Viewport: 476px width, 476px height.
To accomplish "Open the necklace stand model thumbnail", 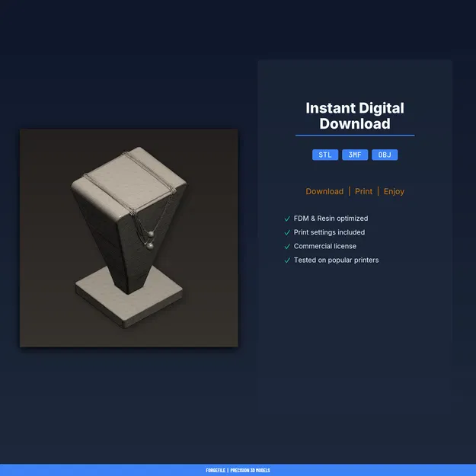I will 129,238.
